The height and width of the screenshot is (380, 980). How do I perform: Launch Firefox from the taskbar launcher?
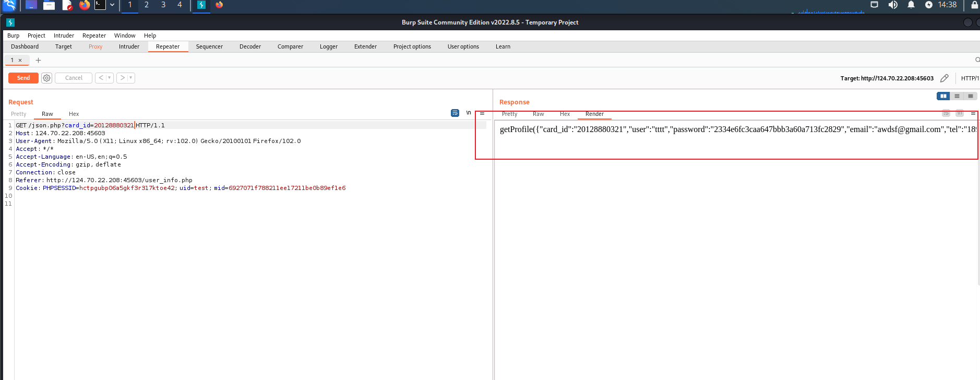pos(85,5)
